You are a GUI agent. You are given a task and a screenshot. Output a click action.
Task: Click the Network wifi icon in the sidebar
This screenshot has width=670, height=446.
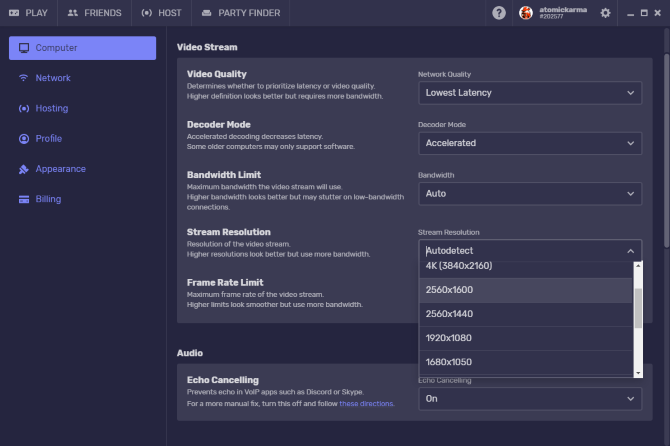tap(23, 78)
